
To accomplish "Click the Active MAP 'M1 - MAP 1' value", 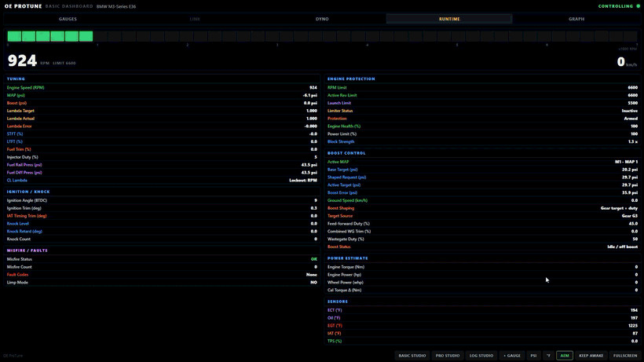I will (626, 162).
